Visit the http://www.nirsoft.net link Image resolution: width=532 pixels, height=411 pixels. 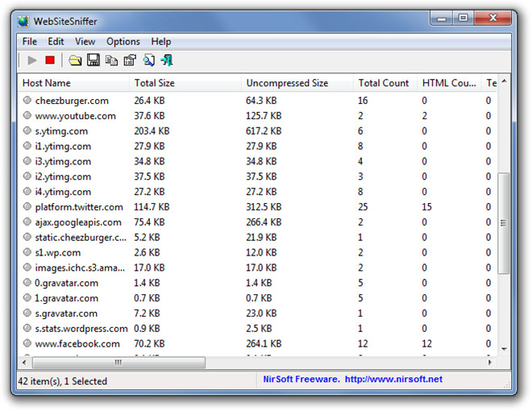[x=394, y=380]
